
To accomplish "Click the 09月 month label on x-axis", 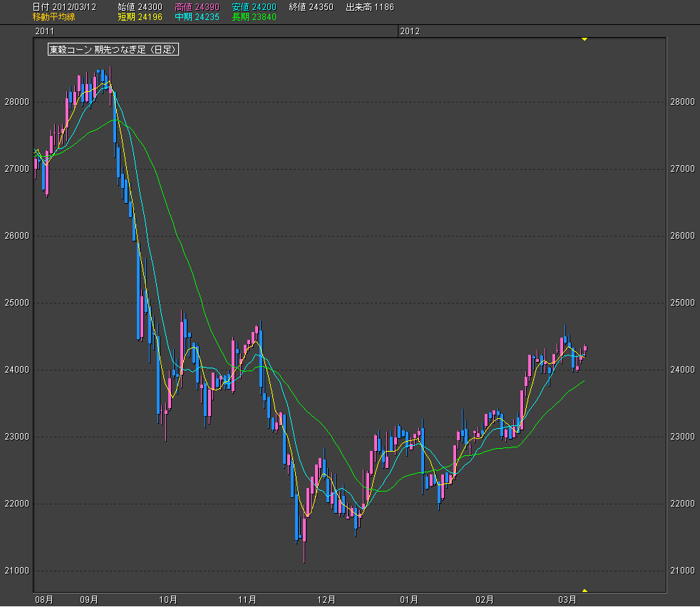I will coord(89,600).
